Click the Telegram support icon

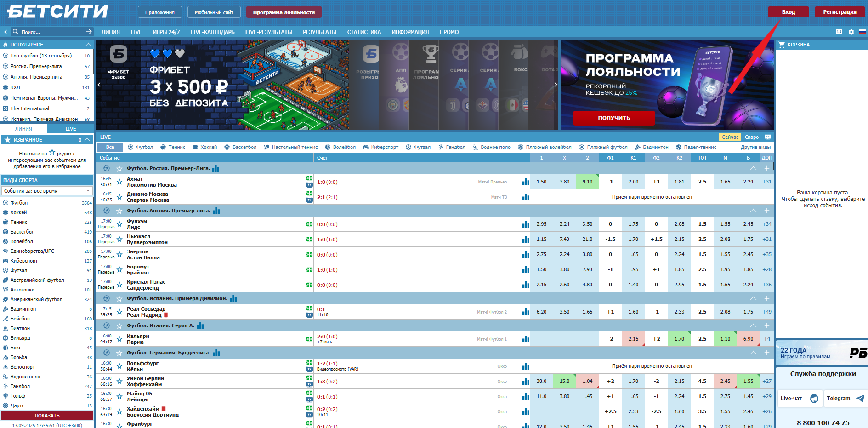[x=860, y=399]
